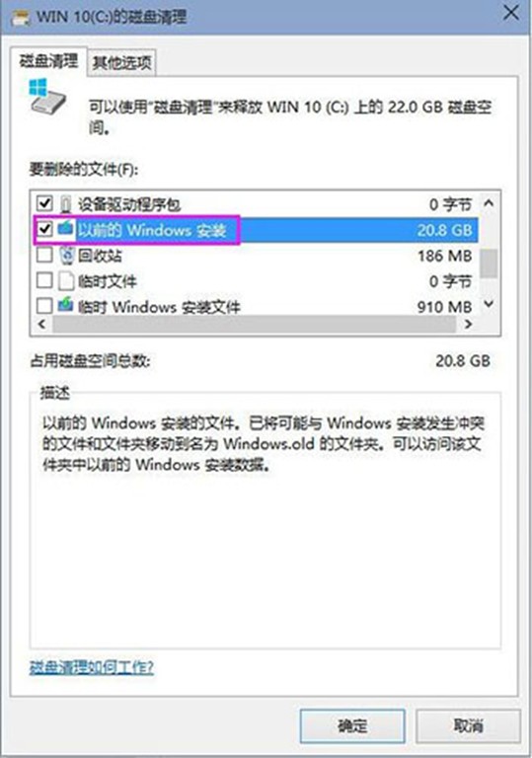Check the 回收站 checkbox

coord(44,255)
